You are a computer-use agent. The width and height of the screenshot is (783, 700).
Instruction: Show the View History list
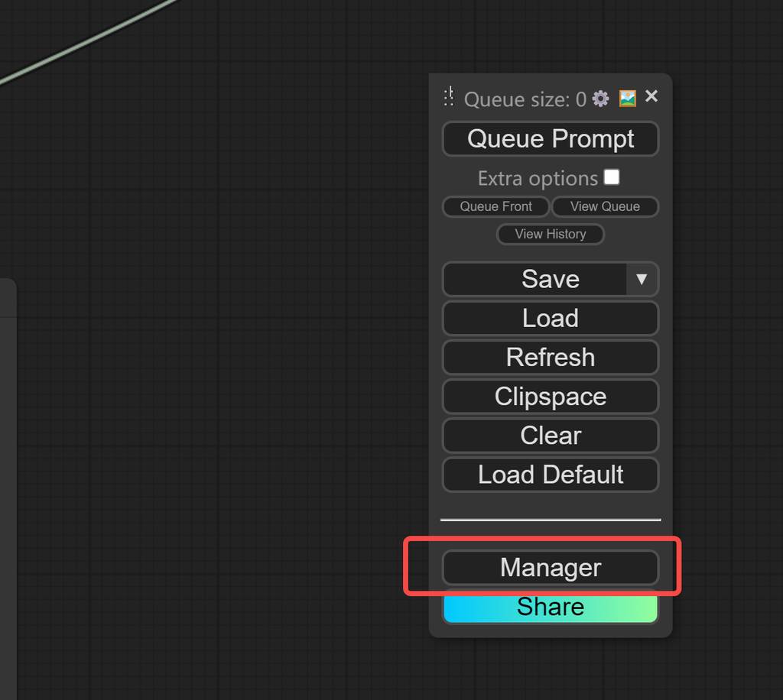tap(550, 234)
